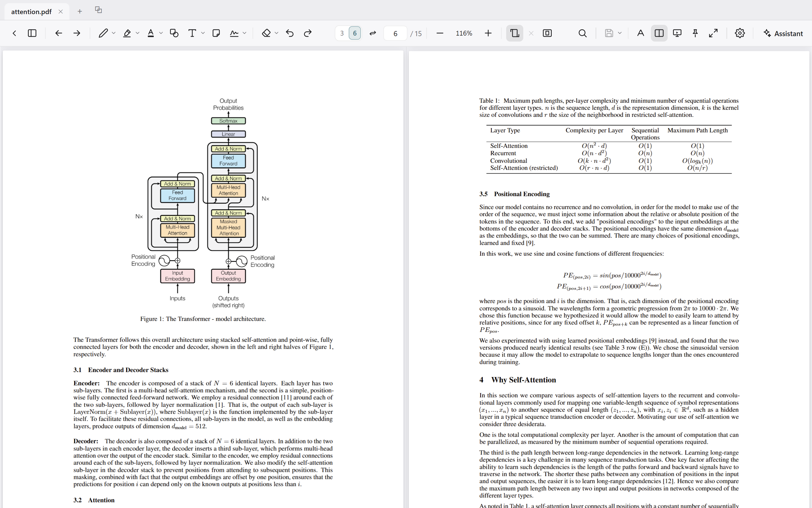812x508 pixels.
Task: Open the text color options dropdown
Action: pyautogui.click(x=161, y=33)
